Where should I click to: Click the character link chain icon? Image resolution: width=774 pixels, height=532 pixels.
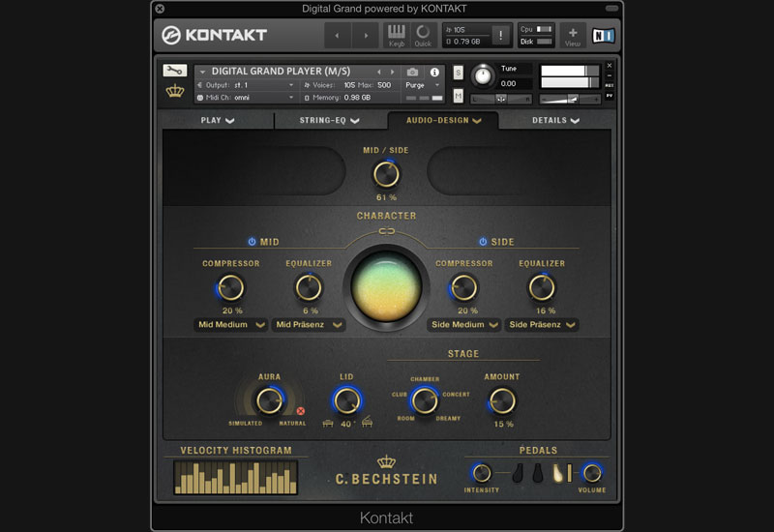coord(387,231)
